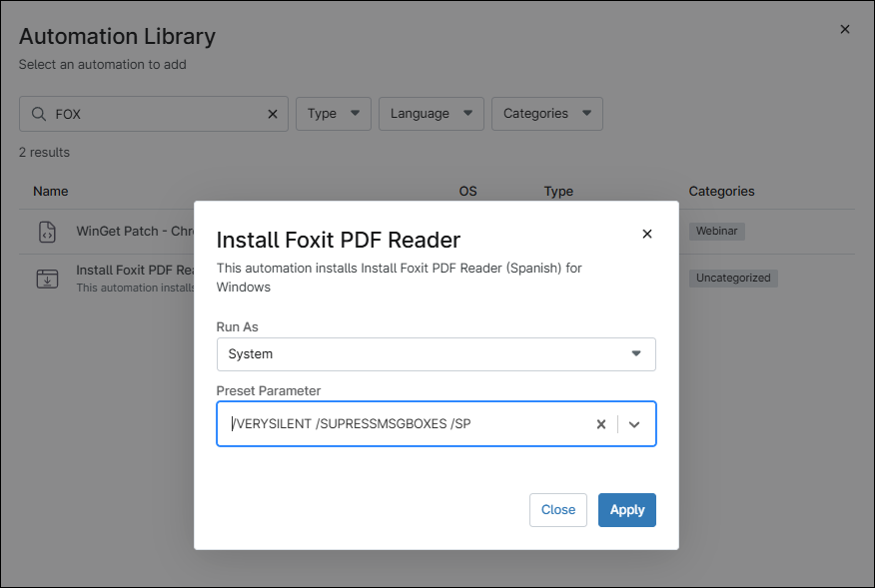Viewport: 875px width, 588px height.
Task: Expand the Preset Parameter options chevron
Action: pos(634,423)
